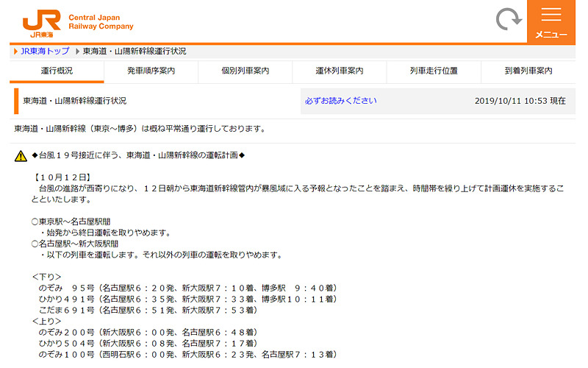The image size is (588, 368).
Task: Click the 始発から終日運転を取りやめます line
Action: [106, 233]
